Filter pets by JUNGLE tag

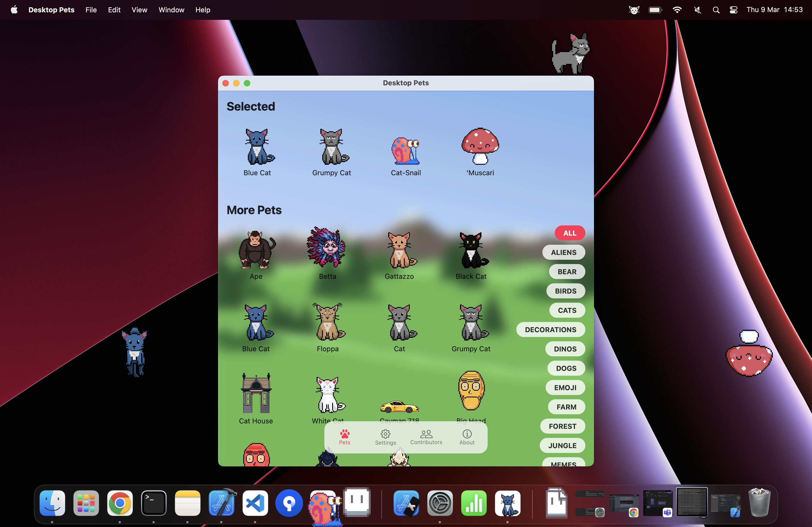tap(562, 445)
